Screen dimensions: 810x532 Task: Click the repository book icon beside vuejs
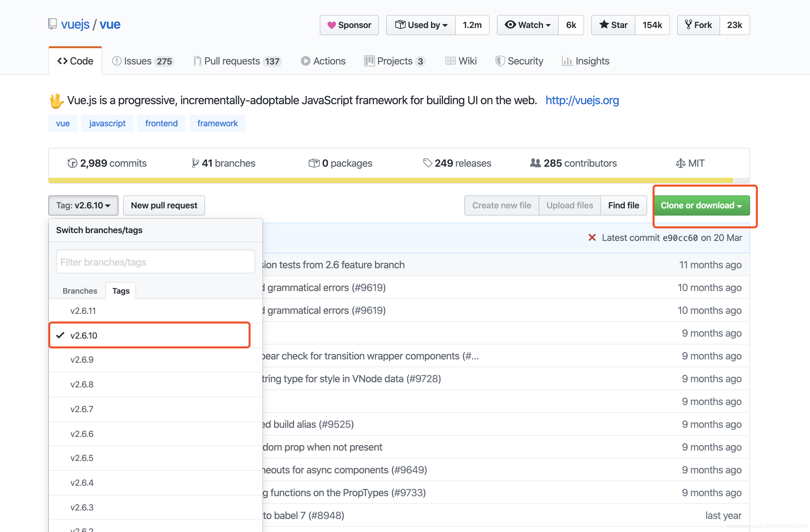tap(52, 24)
